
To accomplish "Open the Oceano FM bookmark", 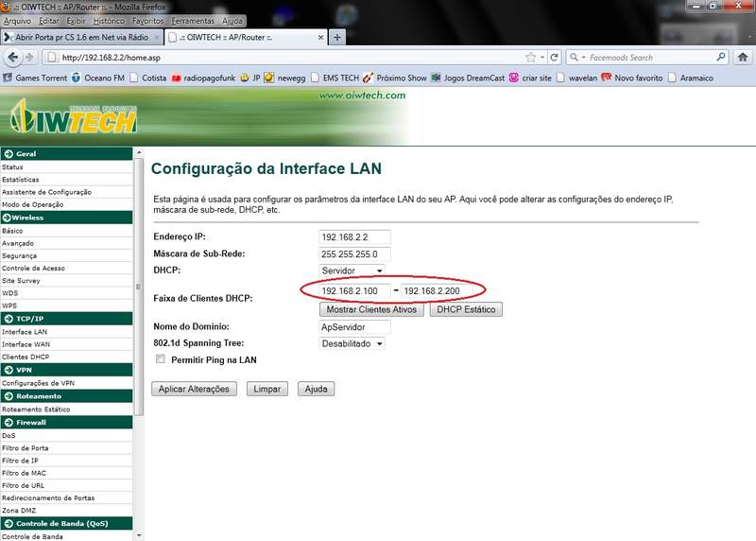I will tap(98, 78).
